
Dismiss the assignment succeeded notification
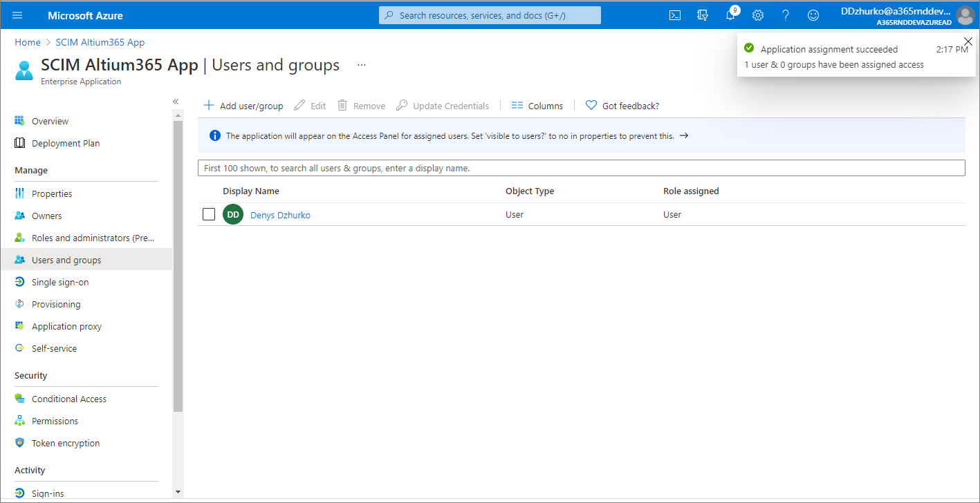click(968, 41)
